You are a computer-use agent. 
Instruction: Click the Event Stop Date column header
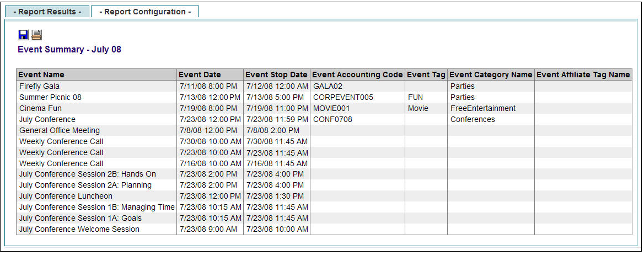277,75
